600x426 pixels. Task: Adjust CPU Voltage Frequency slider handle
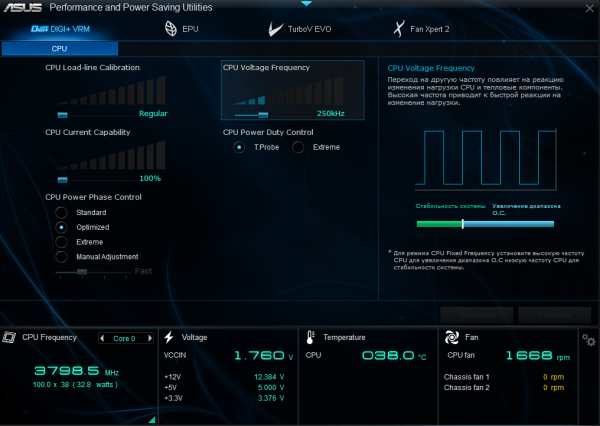point(263,115)
